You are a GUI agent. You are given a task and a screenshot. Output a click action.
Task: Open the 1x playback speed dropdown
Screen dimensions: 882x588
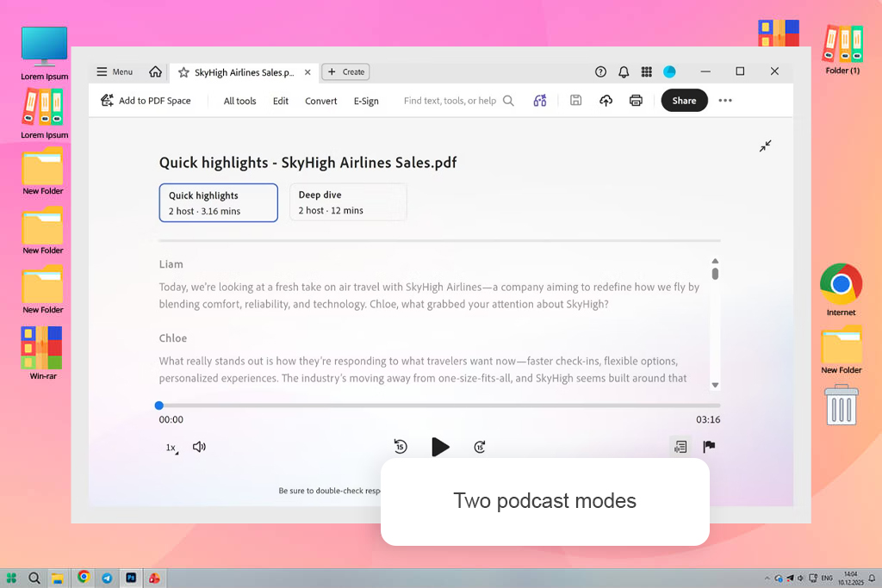pos(171,448)
